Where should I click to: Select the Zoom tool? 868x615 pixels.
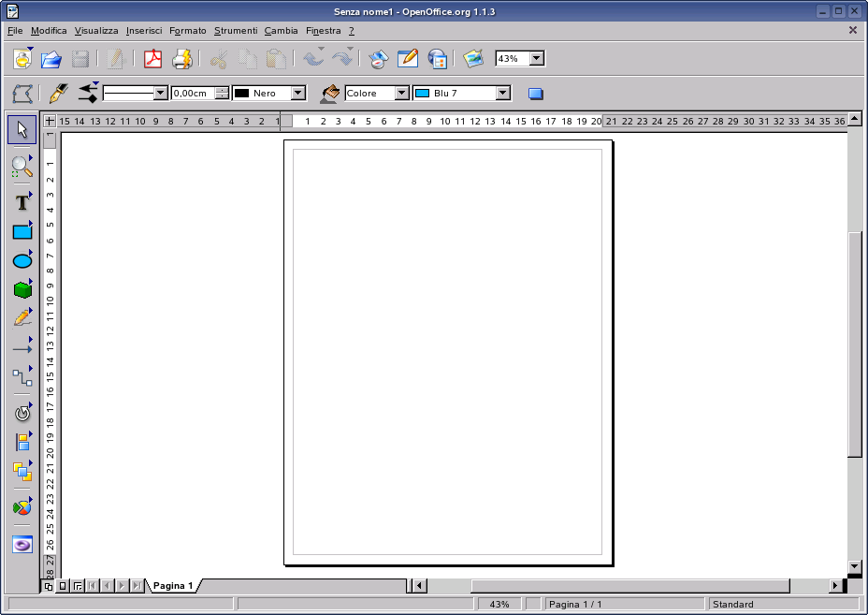(21, 168)
